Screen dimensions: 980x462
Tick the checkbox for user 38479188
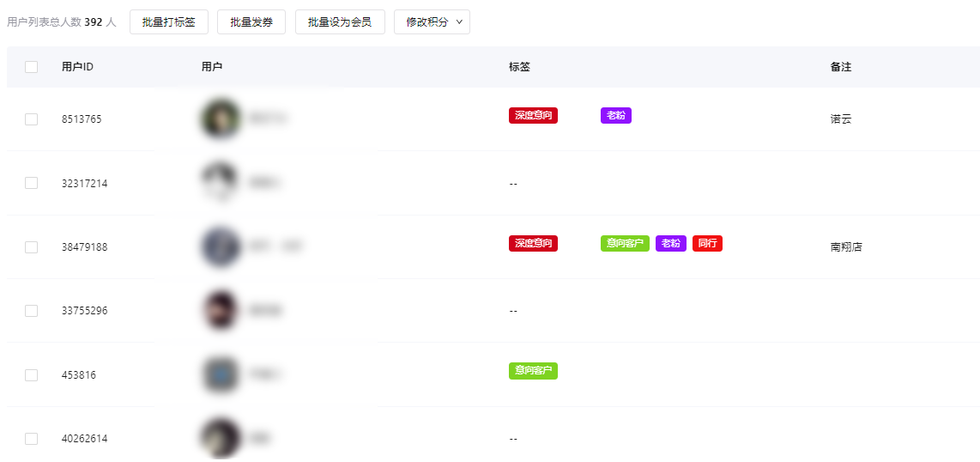pyautogui.click(x=32, y=247)
